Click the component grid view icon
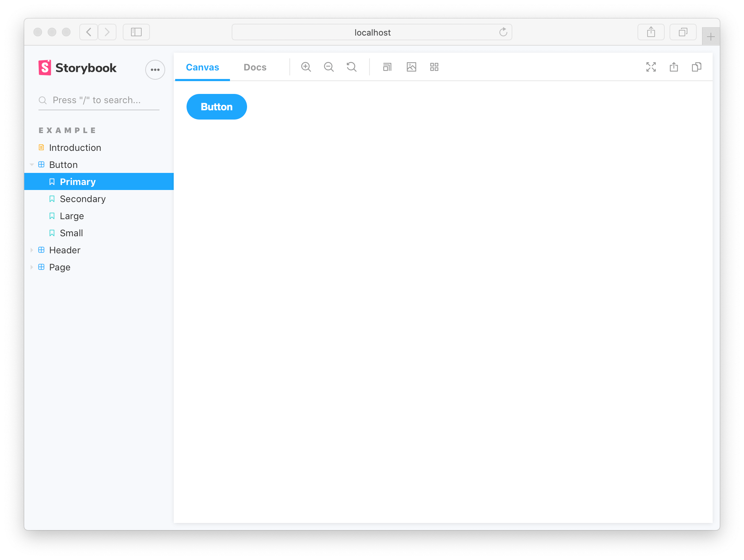This screenshot has height=560, width=744. pyautogui.click(x=434, y=67)
